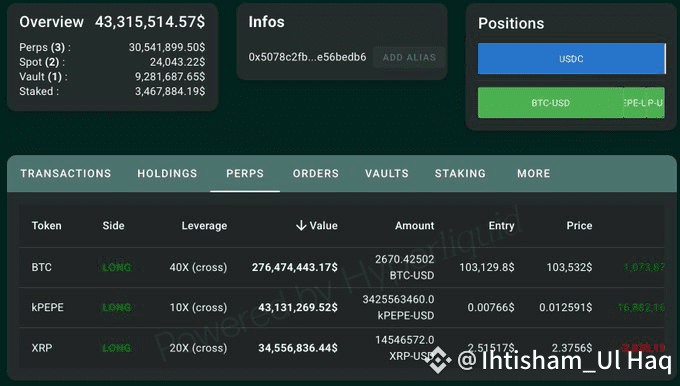Click the LONG label in kPEPE row
This screenshot has width=680, height=386.
coord(117,307)
